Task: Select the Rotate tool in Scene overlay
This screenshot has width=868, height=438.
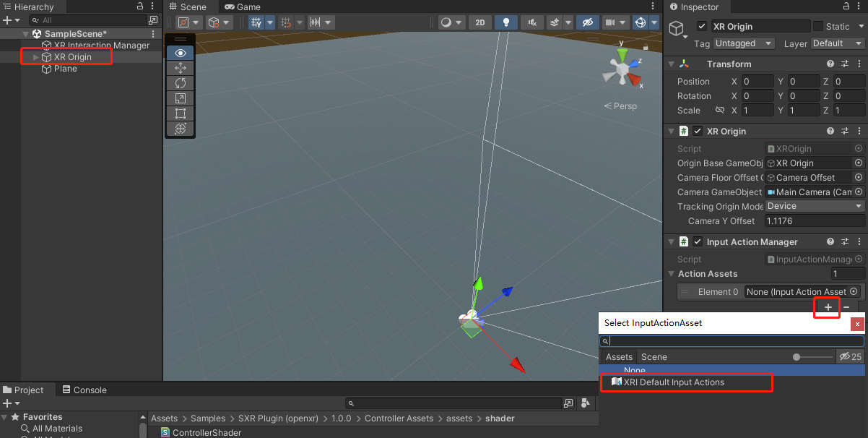Action: [181, 83]
